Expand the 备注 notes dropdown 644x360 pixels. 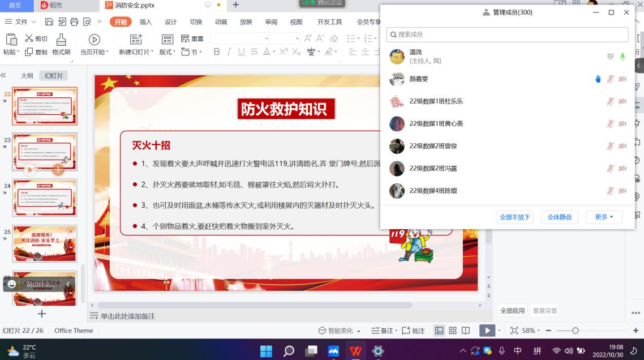[x=396, y=330]
